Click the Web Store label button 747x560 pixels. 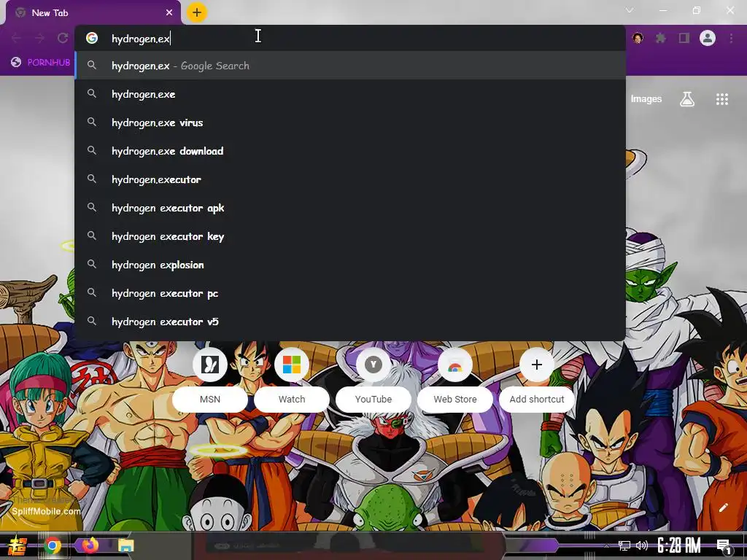tap(455, 399)
